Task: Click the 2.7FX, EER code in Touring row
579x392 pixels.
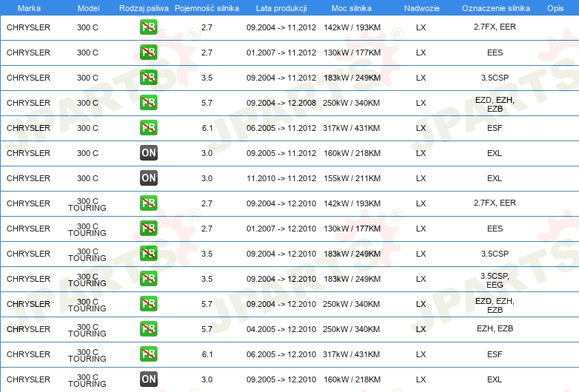Action: point(495,203)
